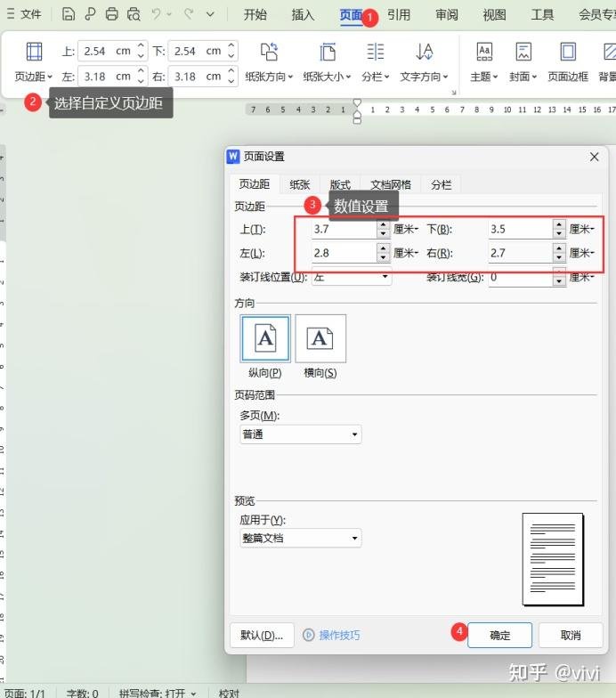
Task: Open the 页边距 margins icon in ribbon
Action: click(x=34, y=52)
